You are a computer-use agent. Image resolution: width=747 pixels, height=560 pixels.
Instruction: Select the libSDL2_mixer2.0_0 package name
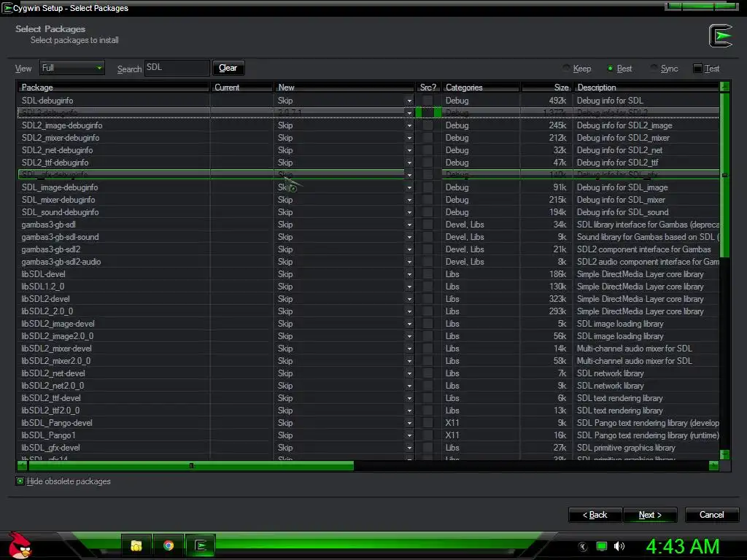coord(55,360)
